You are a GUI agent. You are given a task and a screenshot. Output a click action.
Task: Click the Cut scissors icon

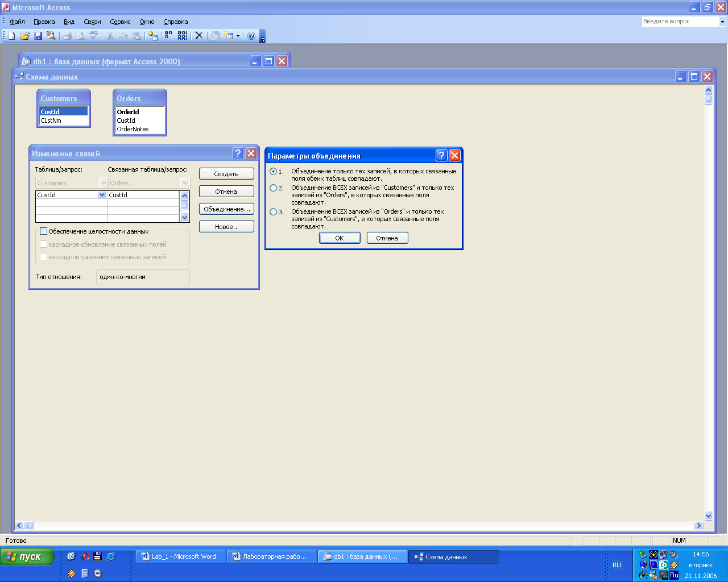click(110, 35)
